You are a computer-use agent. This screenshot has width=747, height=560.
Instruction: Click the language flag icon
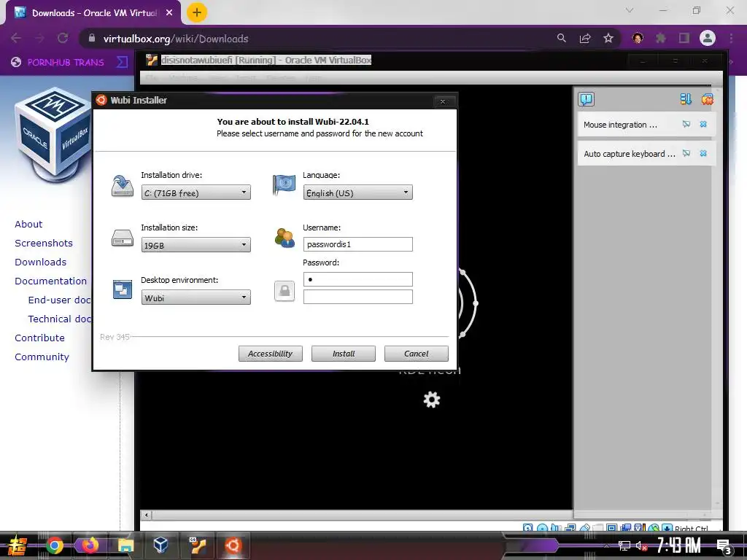pyautogui.click(x=284, y=184)
